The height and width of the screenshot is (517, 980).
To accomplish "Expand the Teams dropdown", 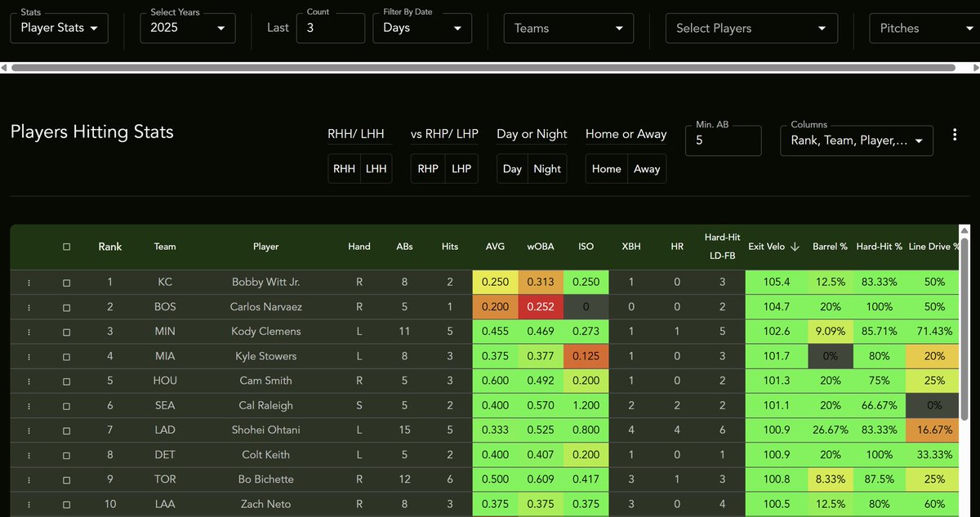I will (x=568, y=28).
